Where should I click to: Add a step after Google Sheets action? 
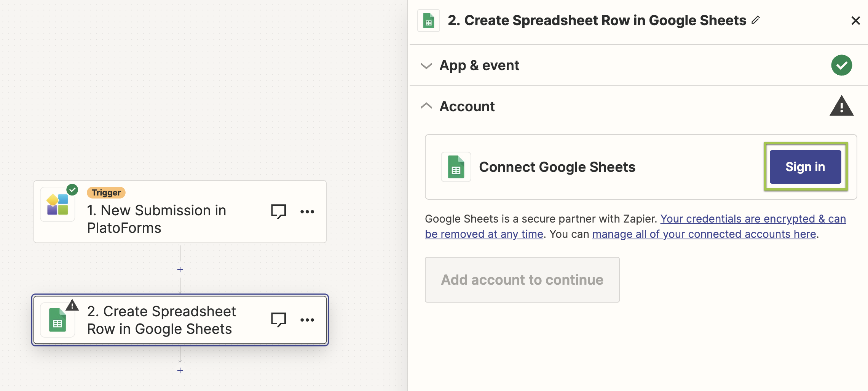(180, 370)
